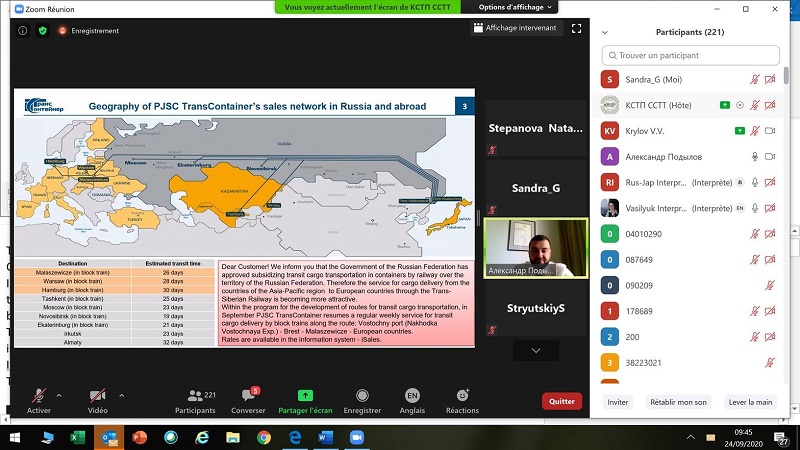The height and width of the screenshot is (450, 800).
Task: Click Александр Подылов microphone icon in list
Action: (755, 157)
